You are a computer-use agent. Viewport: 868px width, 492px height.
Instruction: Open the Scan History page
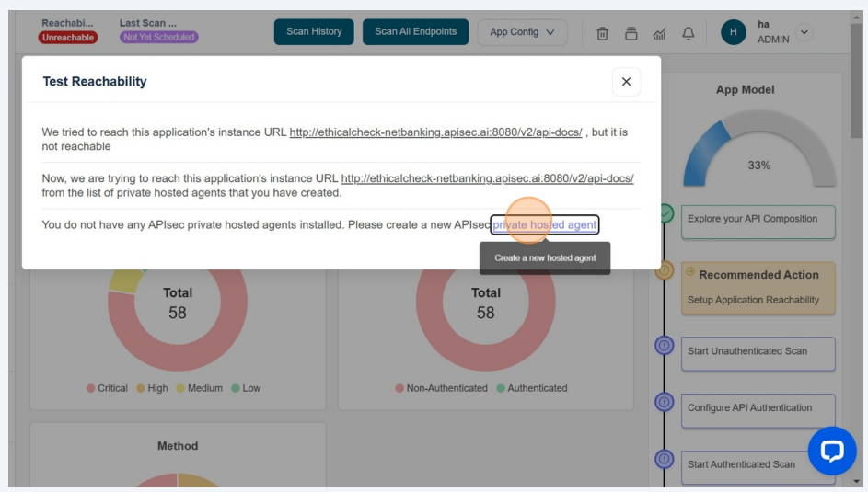(x=314, y=32)
